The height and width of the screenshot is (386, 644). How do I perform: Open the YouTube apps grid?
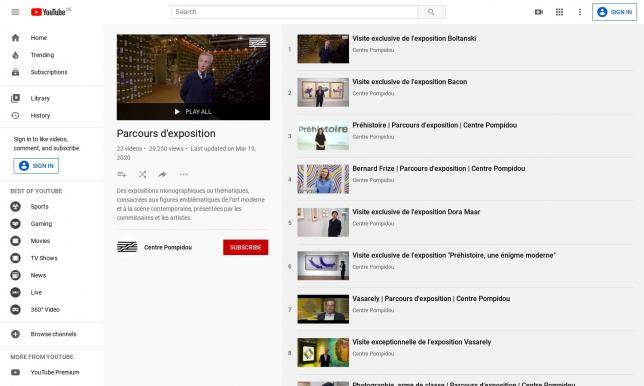click(559, 12)
